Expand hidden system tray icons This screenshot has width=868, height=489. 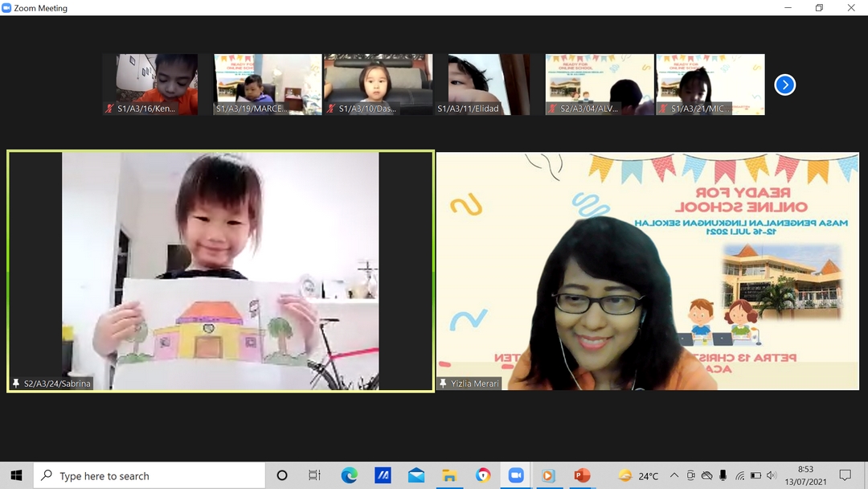(x=674, y=475)
